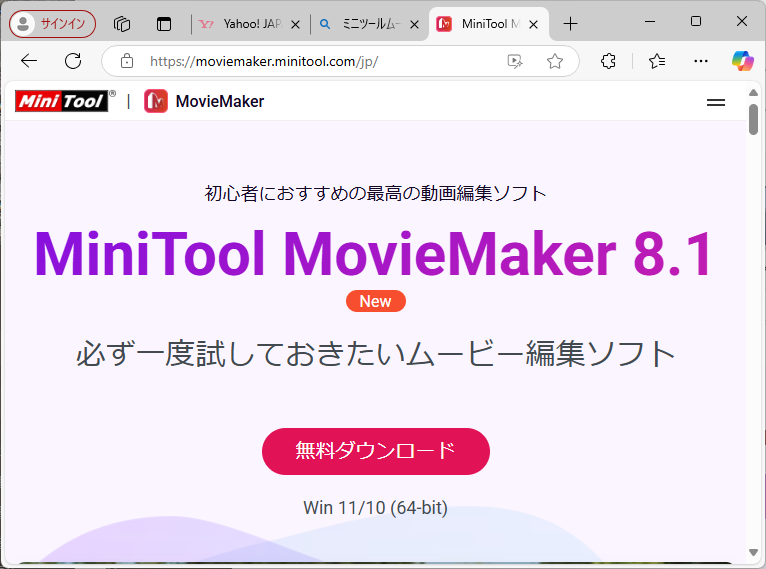Click the orange New badge
This screenshot has height=569, width=766.
[x=376, y=301]
